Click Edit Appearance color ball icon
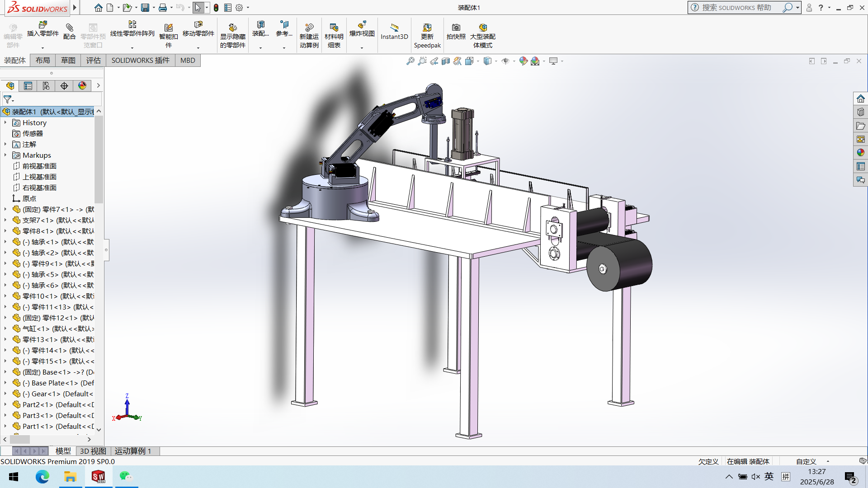The image size is (868, 488). pyautogui.click(x=523, y=61)
